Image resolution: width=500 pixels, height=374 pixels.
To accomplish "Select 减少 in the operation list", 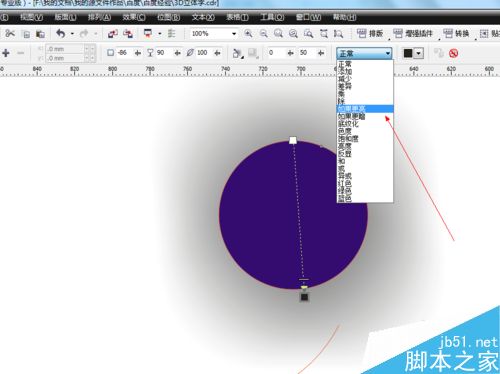I will [x=365, y=79].
